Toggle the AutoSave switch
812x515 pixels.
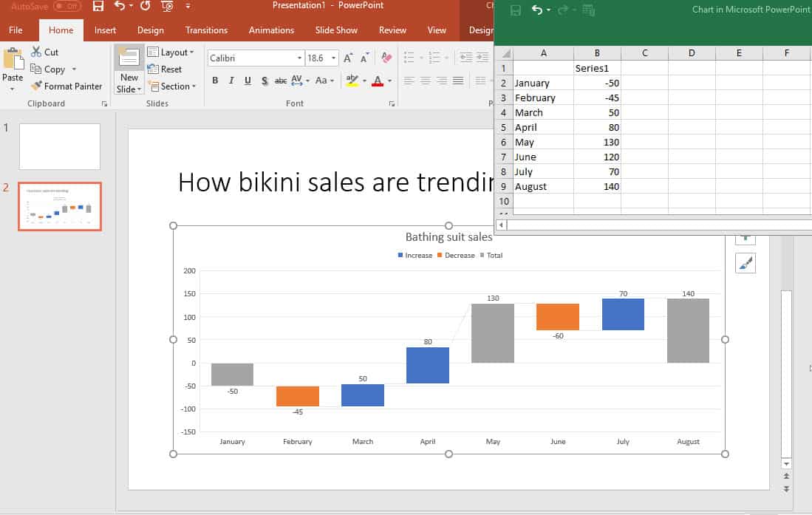67,7
